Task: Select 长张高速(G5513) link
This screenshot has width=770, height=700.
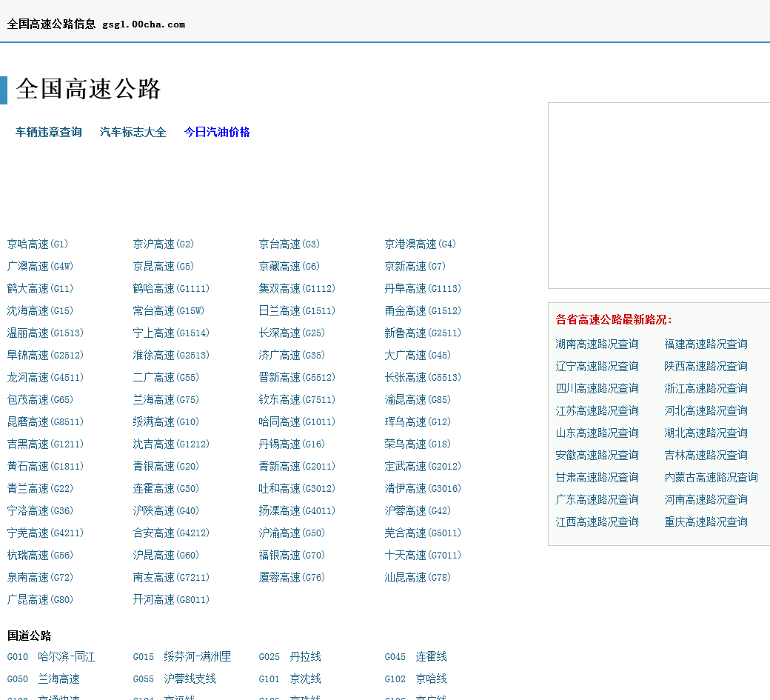Action: tap(422, 377)
